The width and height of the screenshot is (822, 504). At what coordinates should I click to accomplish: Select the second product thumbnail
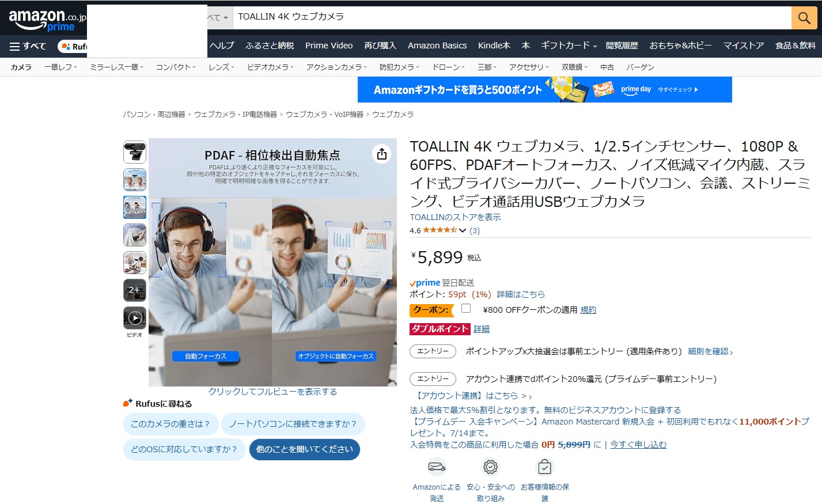(x=135, y=180)
